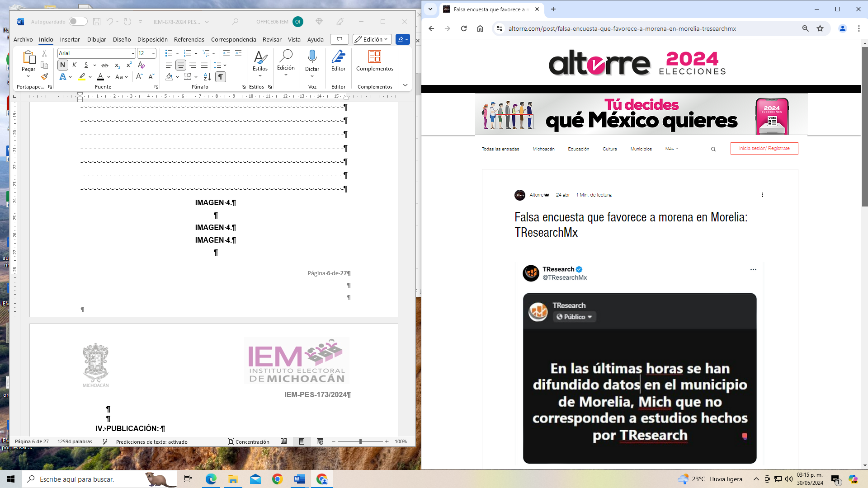Expand numbered list dropdown arrow
This screenshot has width=868, height=488.
[196, 53]
